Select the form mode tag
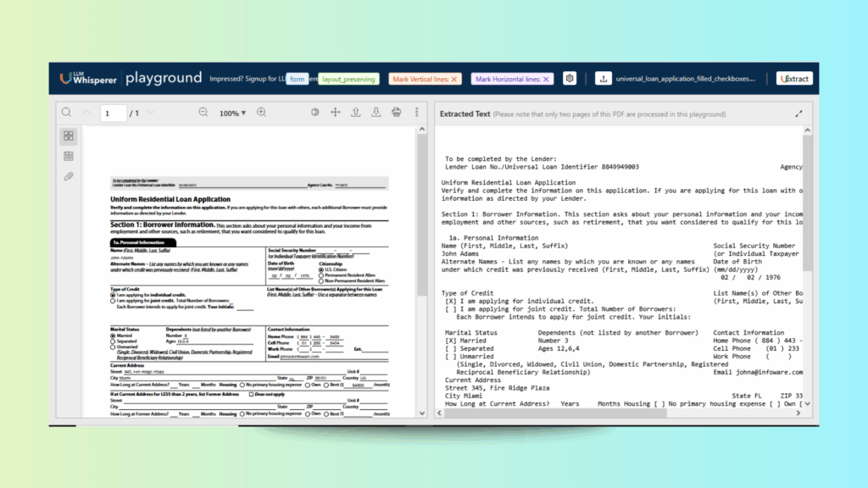 pyautogui.click(x=297, y=79)
